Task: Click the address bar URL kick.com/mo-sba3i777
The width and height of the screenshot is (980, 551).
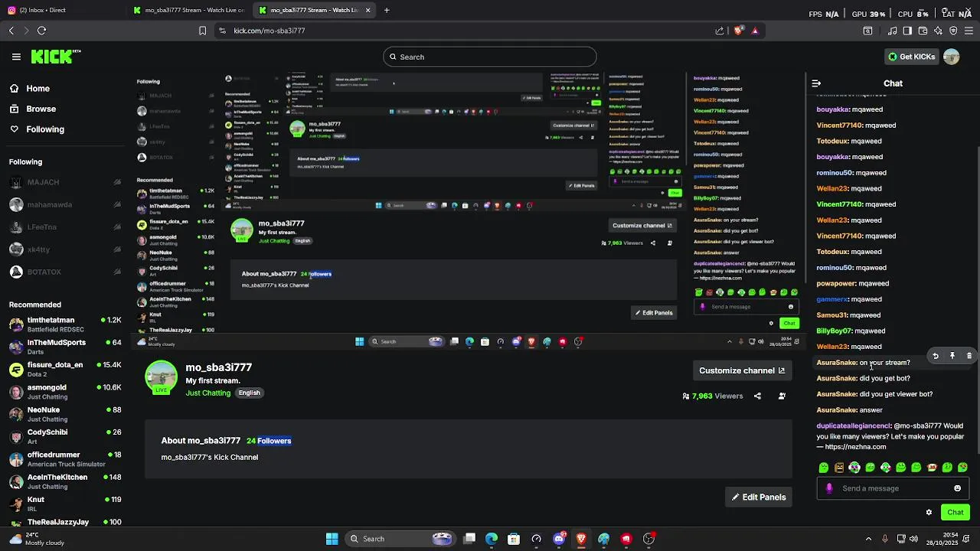Action: [x=269, y=31]
